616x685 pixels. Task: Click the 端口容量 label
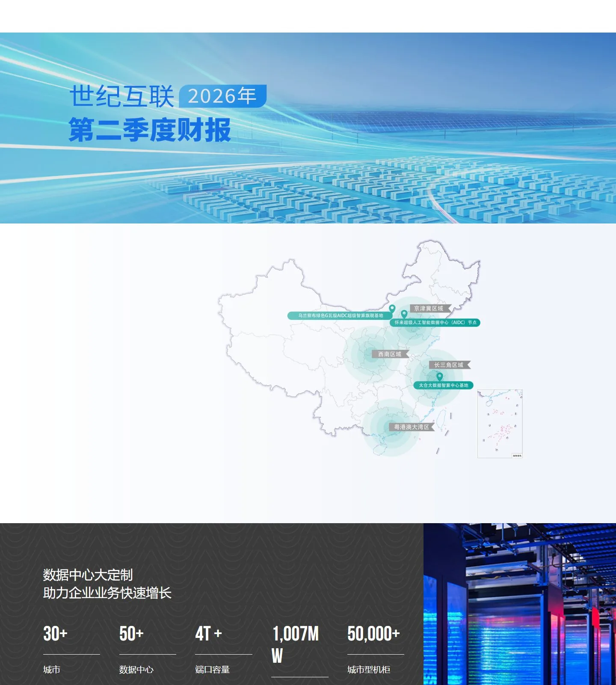tap(213, 670)
